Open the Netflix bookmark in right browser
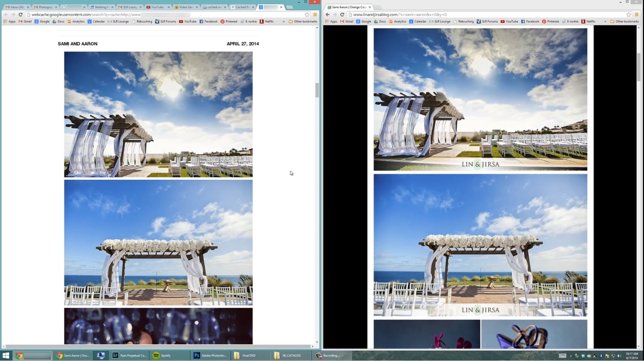 [x=589, y=21]
